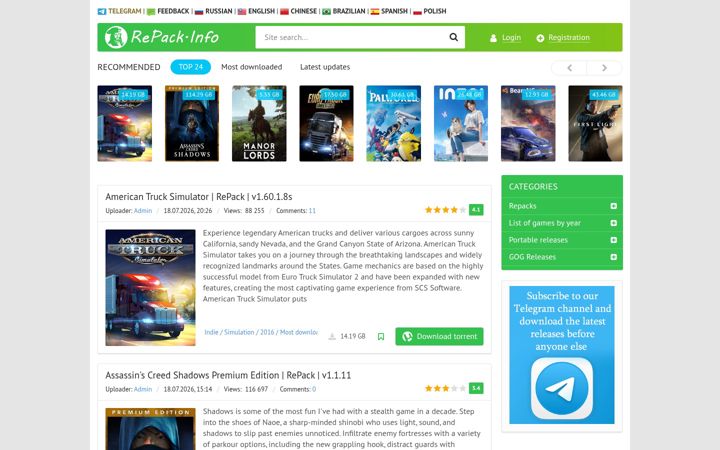Click the Telegram icon in the top bar
Image resolution: width=720 pixels, height=450 pixels.
tap(101, 11)
